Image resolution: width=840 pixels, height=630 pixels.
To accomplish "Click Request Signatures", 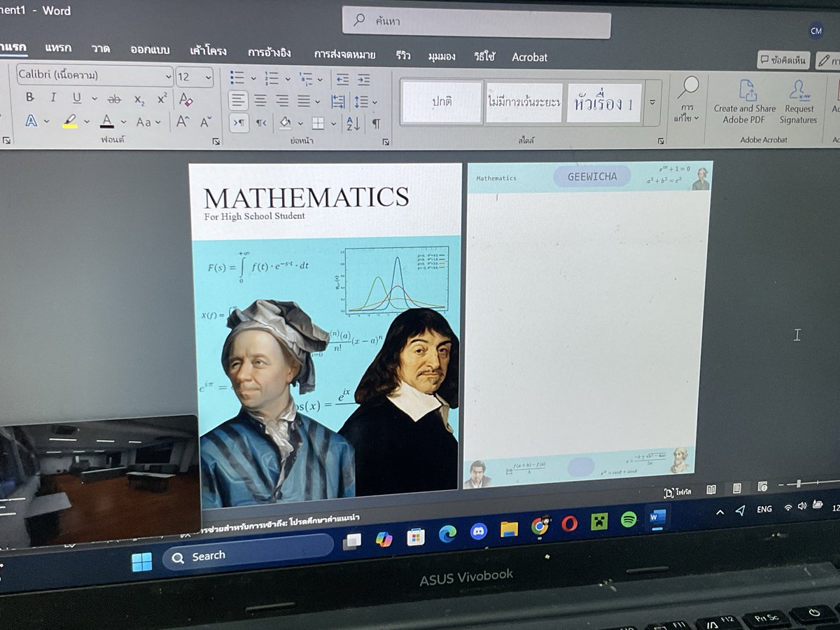I will pos(799,102).
